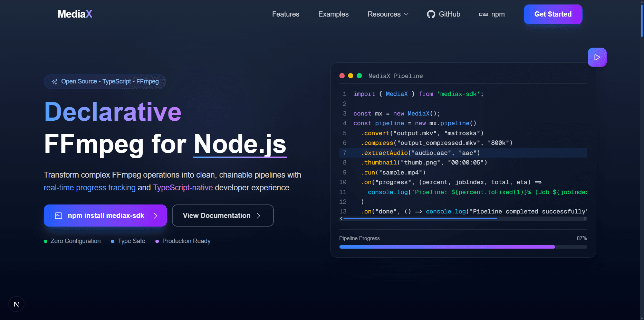Click the sparkle icon in Open Source badge
Image resolution: width=644 pixels, height=320 pixels.
(55, 82)
